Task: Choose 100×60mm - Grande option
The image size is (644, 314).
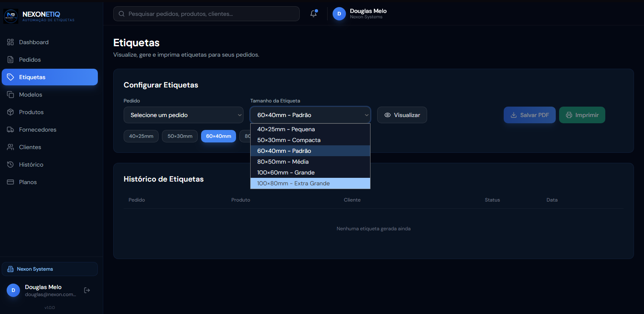Action: click(x=310, y=172)
